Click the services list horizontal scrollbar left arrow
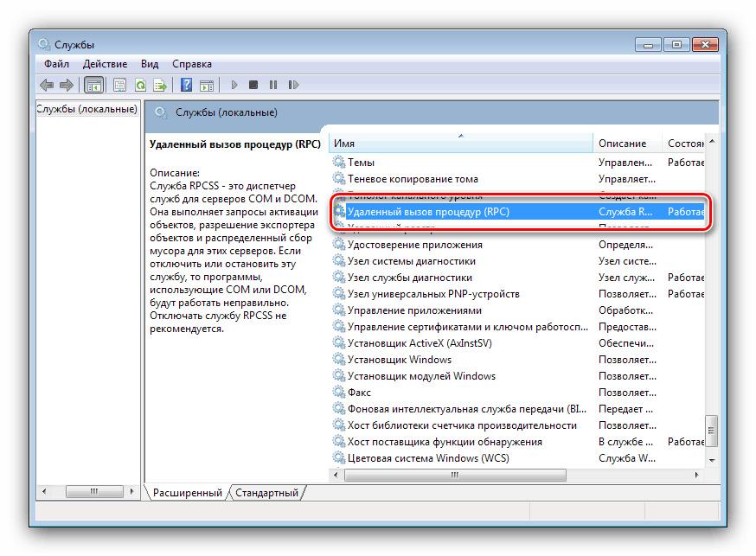 pyautogui.click(x=336, y=475)
